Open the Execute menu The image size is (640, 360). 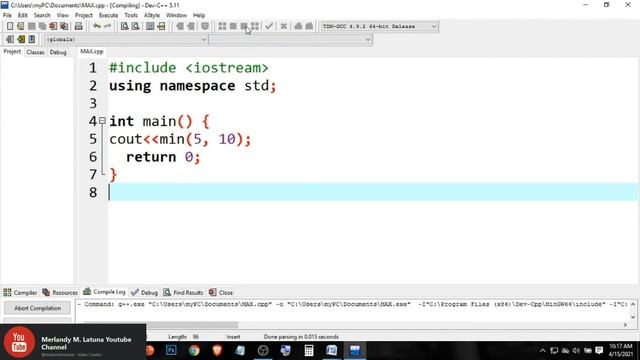(109, 15)
